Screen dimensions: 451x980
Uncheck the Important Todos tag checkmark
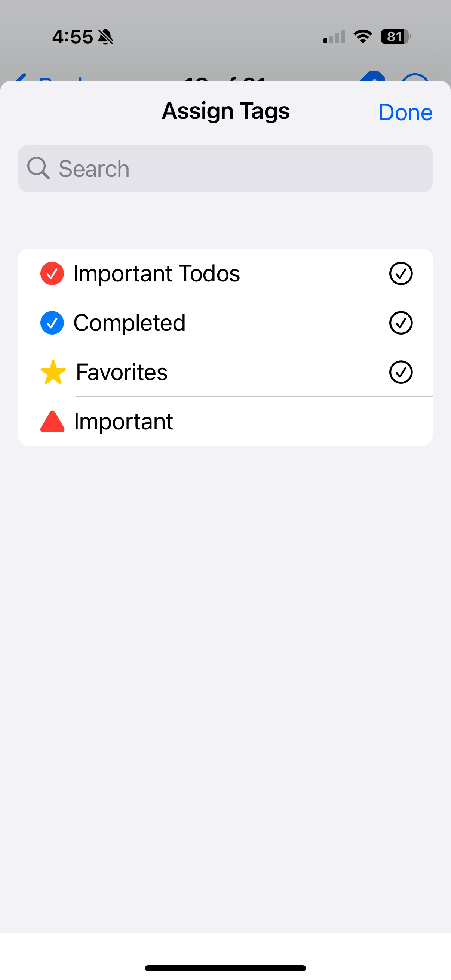click(x=401, y=273)
